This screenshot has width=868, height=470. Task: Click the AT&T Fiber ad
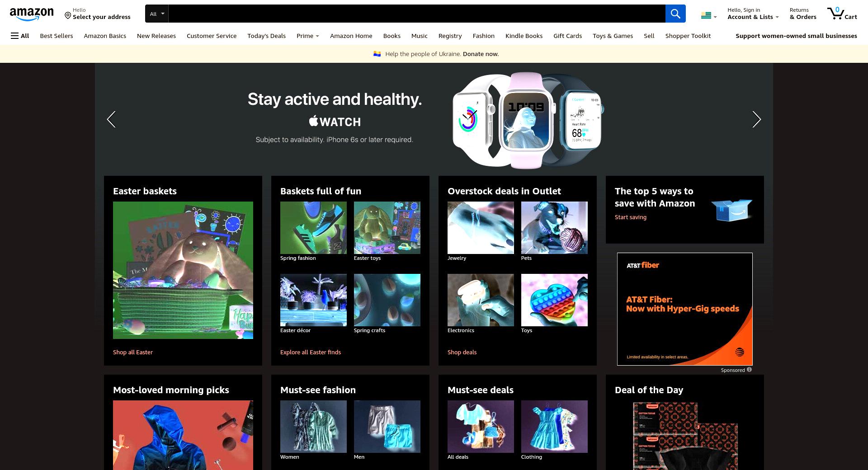coord(685,309)
